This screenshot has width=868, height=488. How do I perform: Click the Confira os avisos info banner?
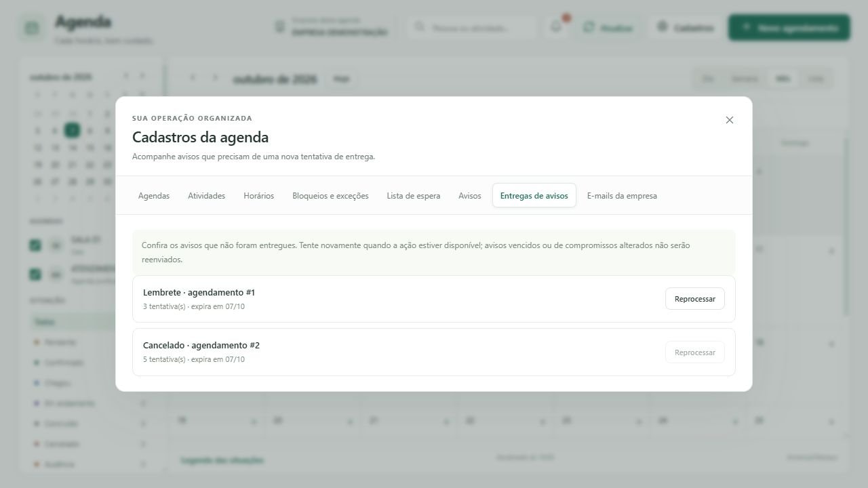(x=434, y=252)
